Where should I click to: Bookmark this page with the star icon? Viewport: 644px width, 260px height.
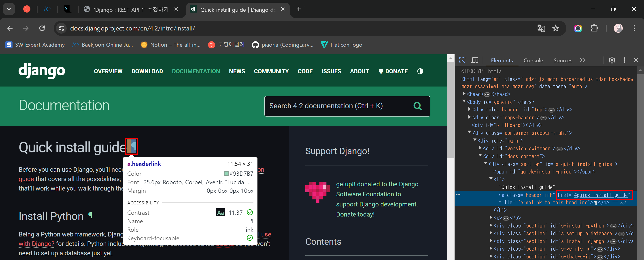point(555,28)
